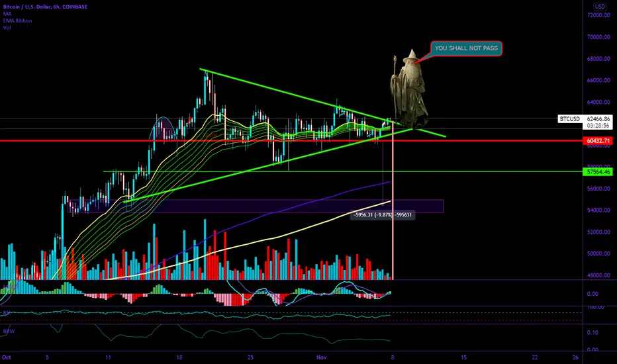Select the Vol indicator label

7,28
